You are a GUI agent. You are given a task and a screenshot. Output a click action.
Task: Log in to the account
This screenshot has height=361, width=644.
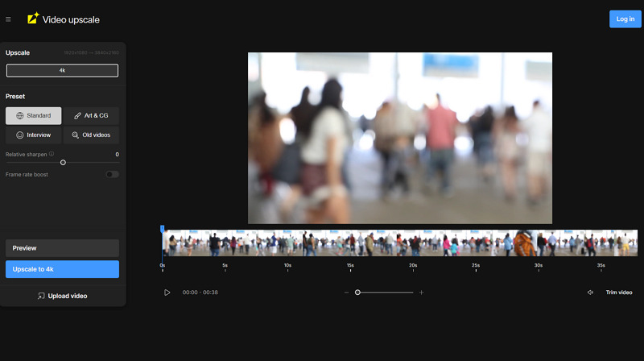[625, 19]
